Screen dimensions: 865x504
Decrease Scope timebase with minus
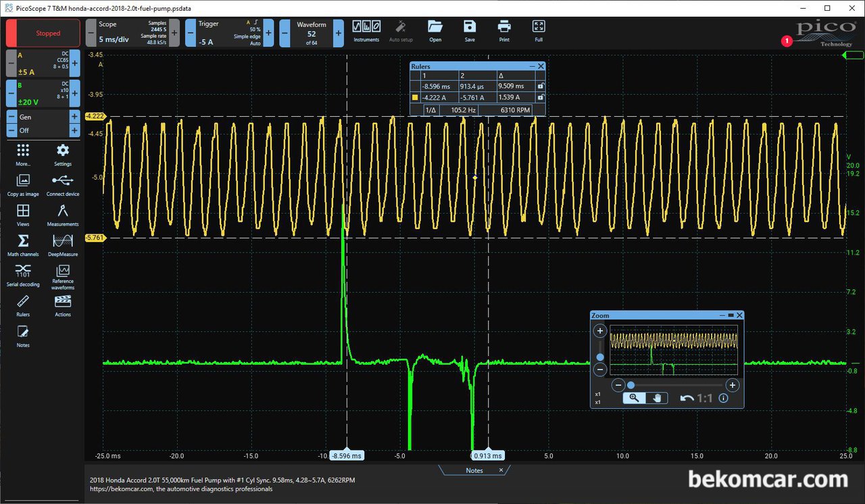pos(91,32)
